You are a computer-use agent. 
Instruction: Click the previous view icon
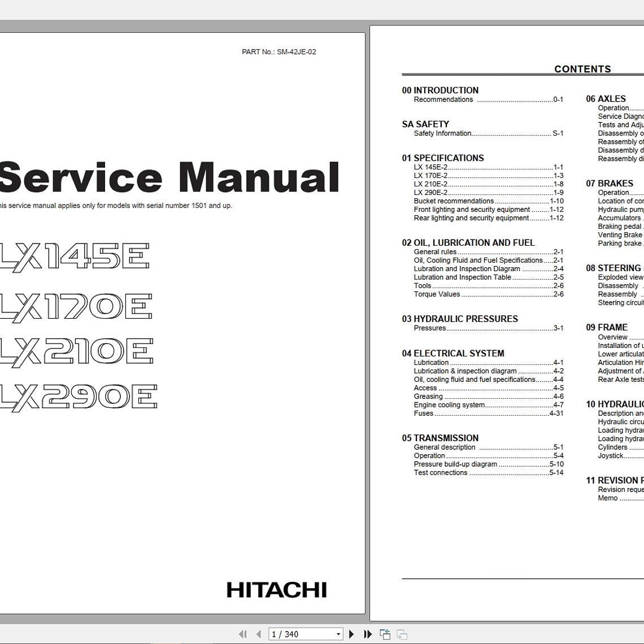(x=385, y=633)
